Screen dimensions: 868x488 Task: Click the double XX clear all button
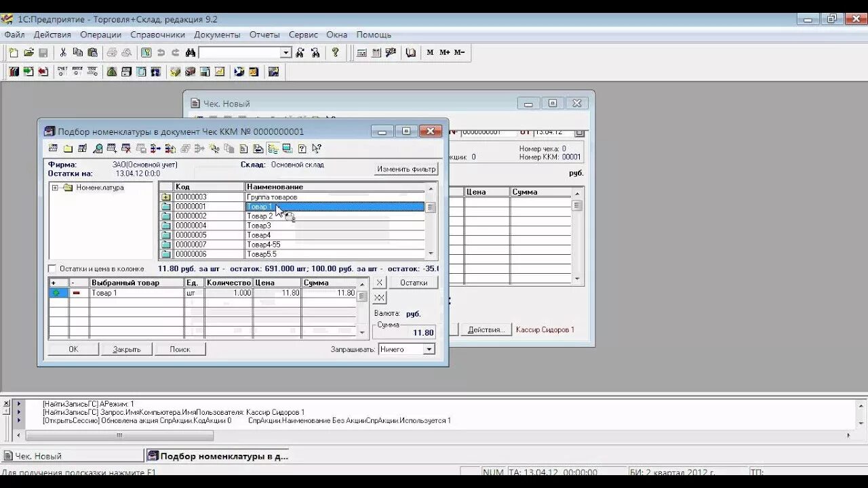(x=380, y=298)
